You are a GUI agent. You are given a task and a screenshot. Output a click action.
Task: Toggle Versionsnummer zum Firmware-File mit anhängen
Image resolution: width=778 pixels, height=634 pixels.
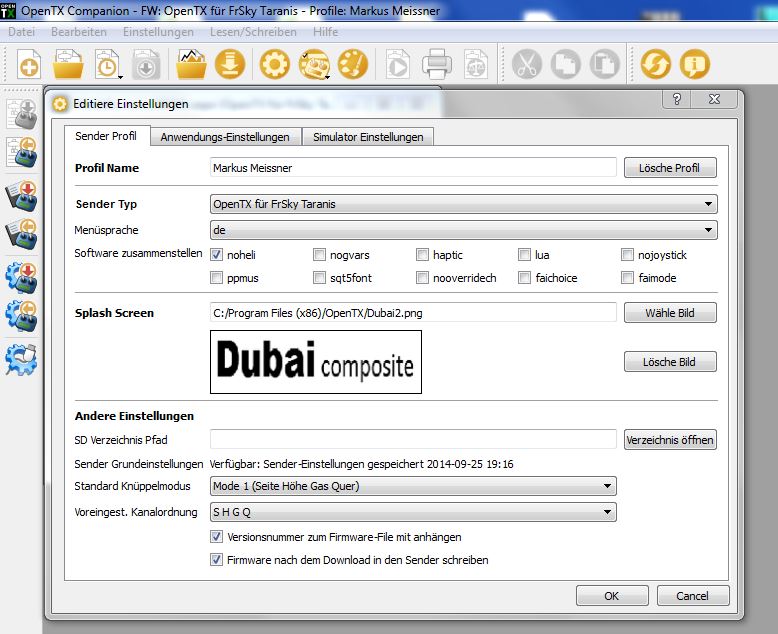(x=216, y=537)
